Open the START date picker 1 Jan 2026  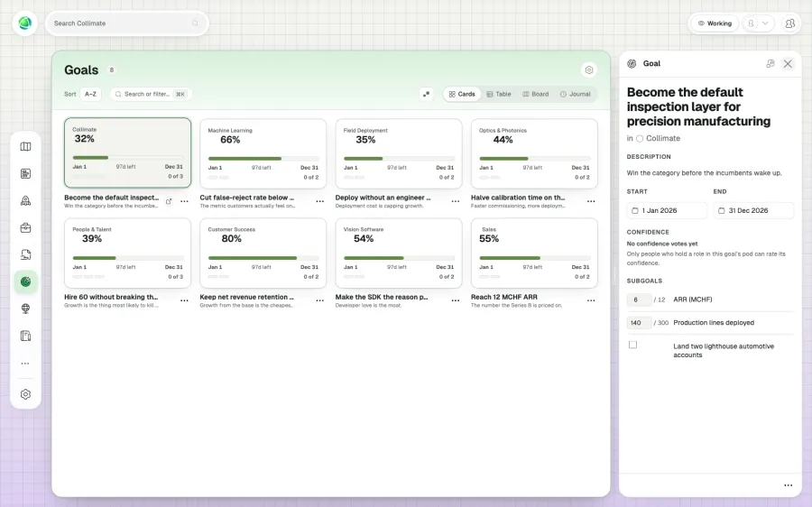coord(667,210)
